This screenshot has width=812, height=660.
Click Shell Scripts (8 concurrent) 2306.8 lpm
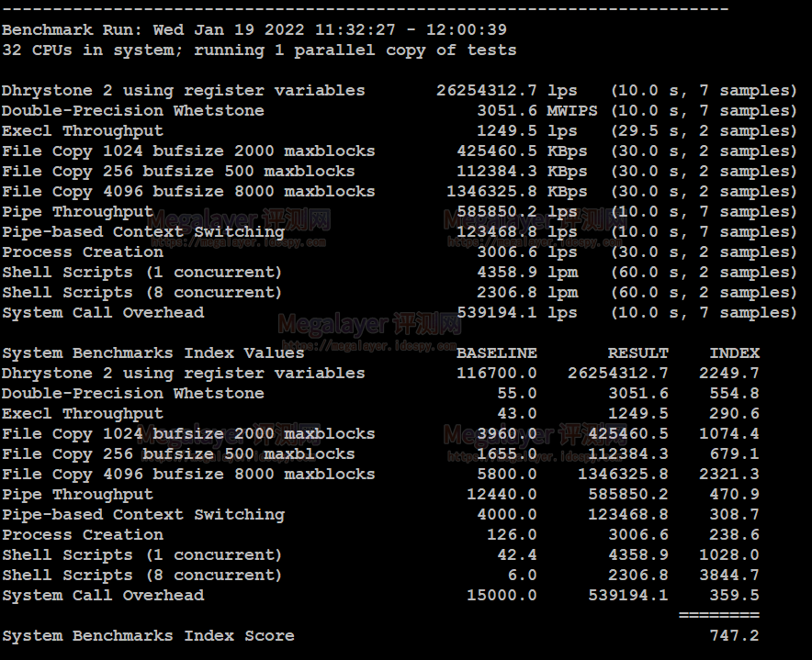tap(527, 293)
